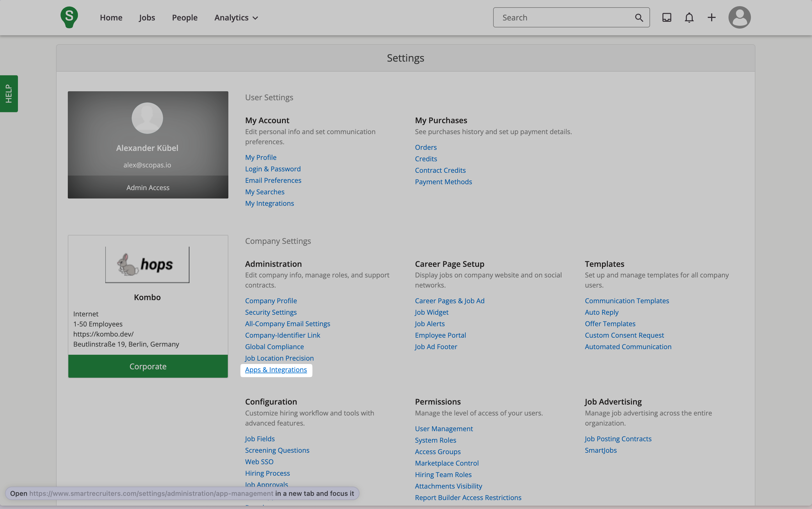The image size is (812, 509).
Task: Open the Communication Templates link
Action: [x=627, y=301]
